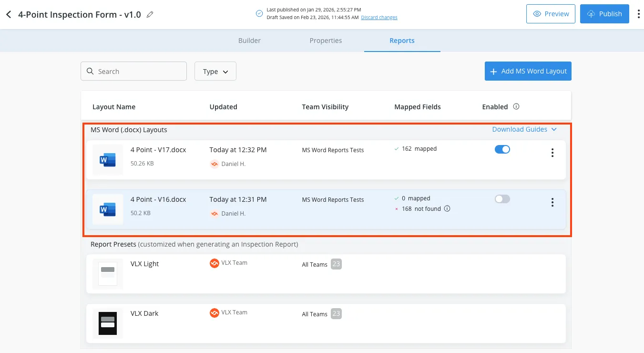Expand the Download Guides dropdown
Viewport: 644px width, 353px height.
click(524, 129)
